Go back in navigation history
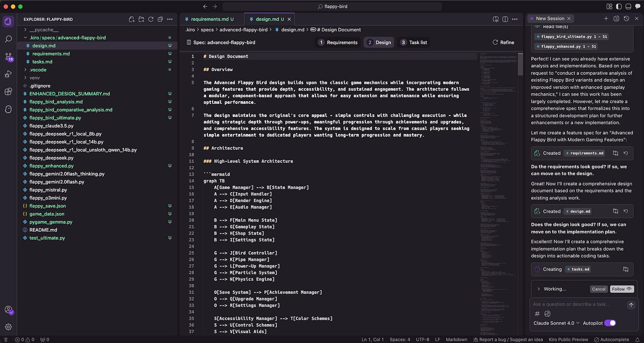 pos(205,7)
